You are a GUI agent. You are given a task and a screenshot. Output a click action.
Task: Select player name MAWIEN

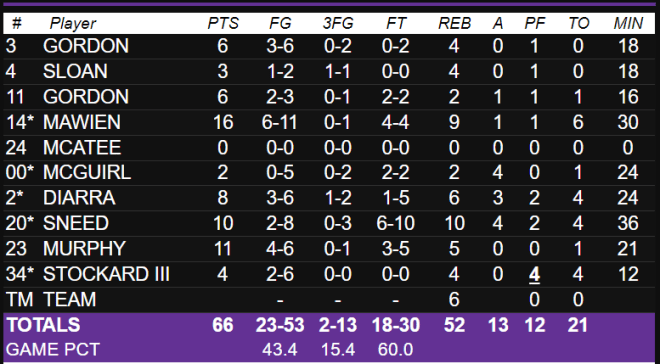coord(82,122)
